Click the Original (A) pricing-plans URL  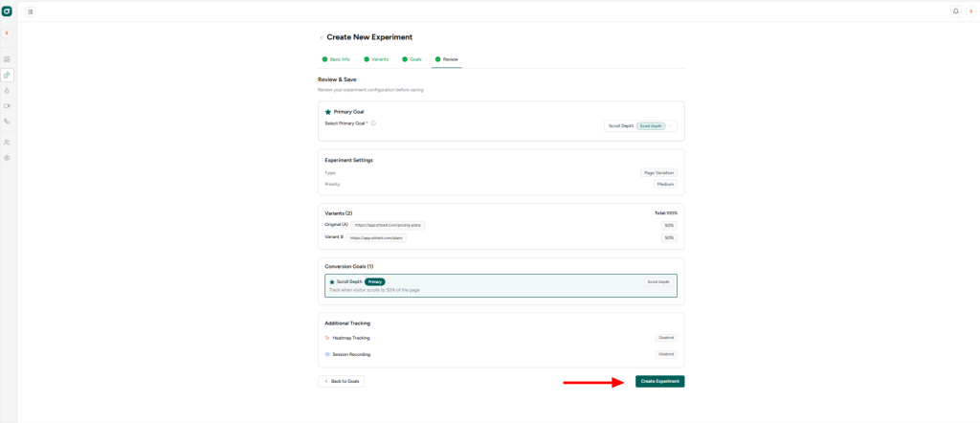[388, 225]
